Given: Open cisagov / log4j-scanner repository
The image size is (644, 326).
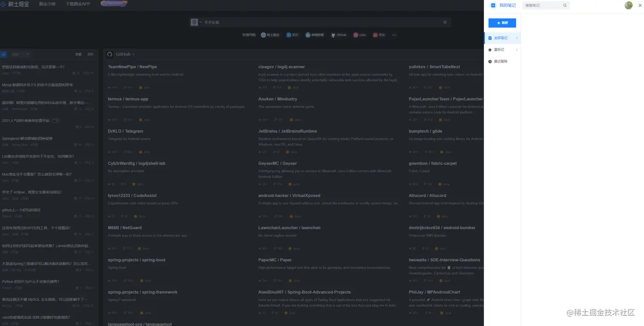Looking at the screenshot, I should [x=282, y=67].
